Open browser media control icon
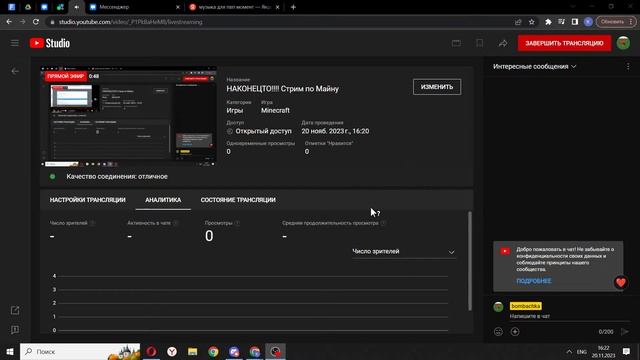 coord(562,22)
